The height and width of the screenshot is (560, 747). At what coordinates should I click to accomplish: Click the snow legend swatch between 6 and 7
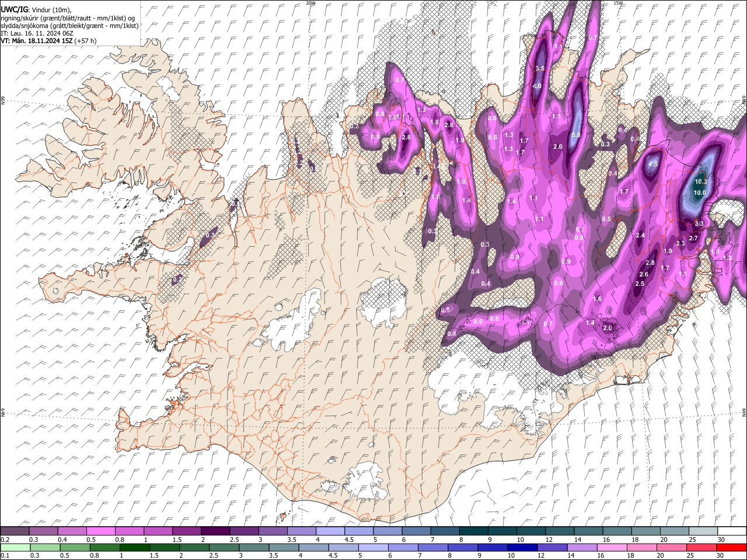416,531
